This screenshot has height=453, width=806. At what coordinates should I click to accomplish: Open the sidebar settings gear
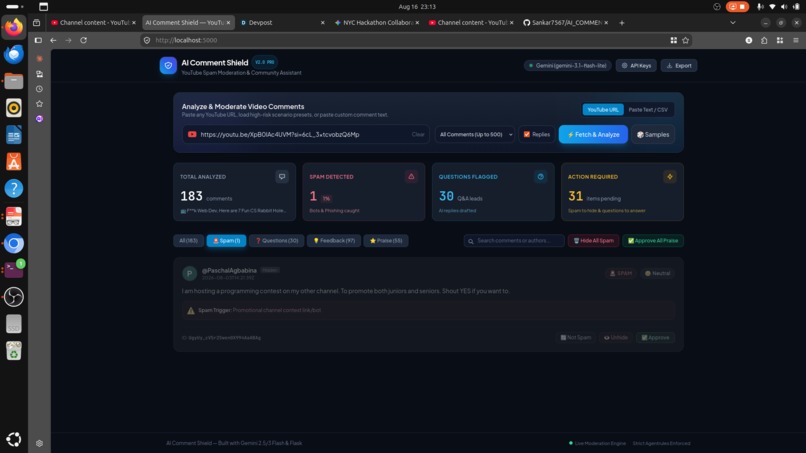(x=39, y=443)
